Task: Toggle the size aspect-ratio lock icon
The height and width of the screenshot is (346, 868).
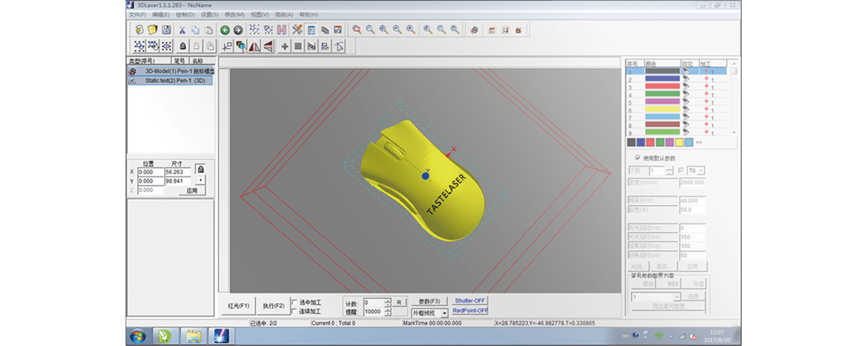Action: pyautogui.click(x=200, y=169)
